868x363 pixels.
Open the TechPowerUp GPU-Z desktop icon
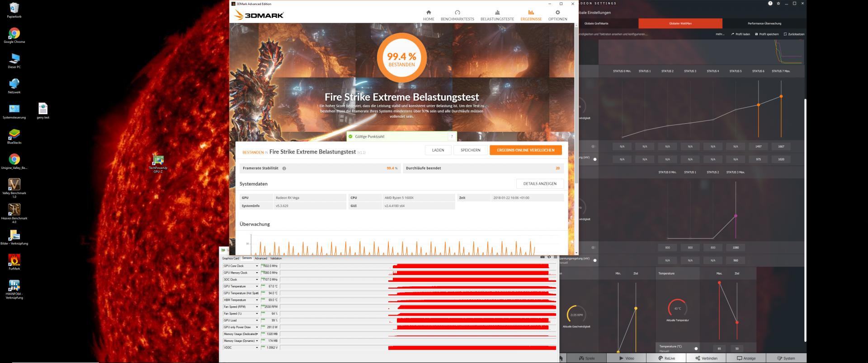coord(158,164)
